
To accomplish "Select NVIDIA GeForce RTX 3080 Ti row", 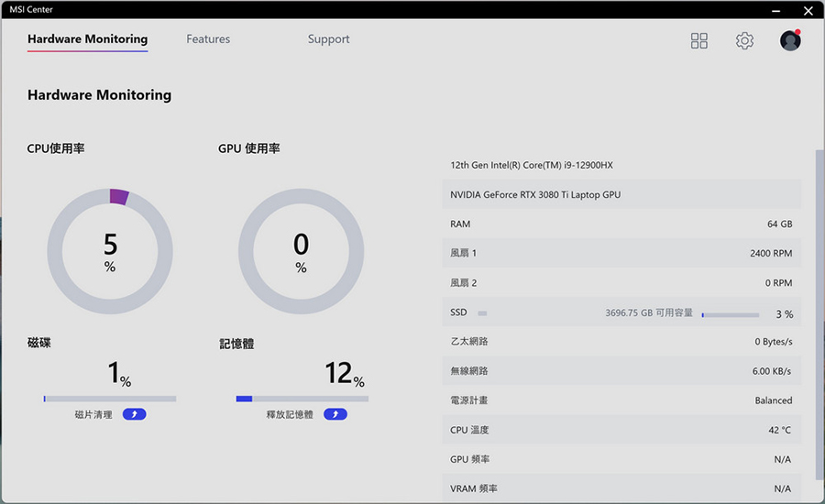I will [x=621, y=194].
